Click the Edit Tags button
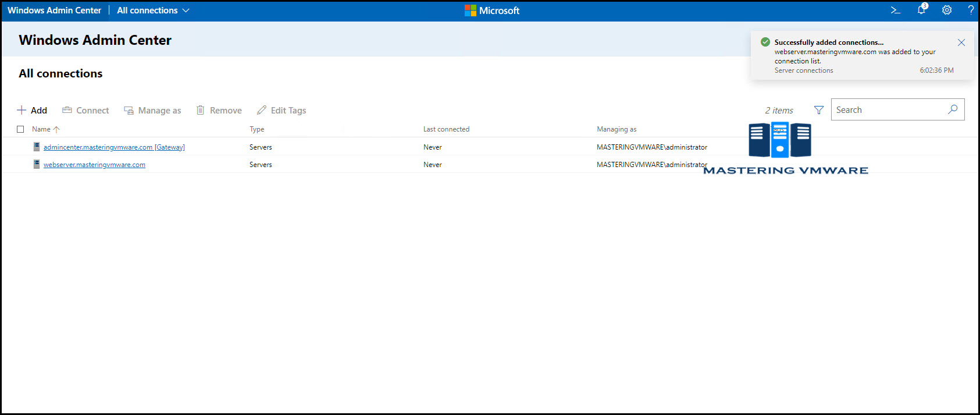 coord(281,110)
